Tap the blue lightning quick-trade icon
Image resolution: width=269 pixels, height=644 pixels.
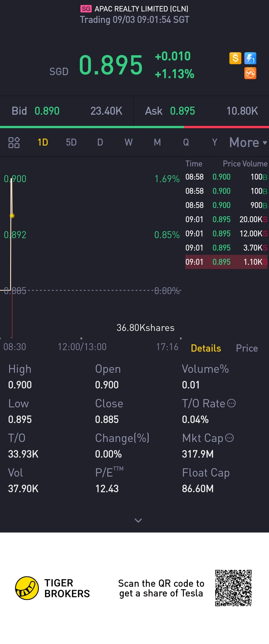250,58
